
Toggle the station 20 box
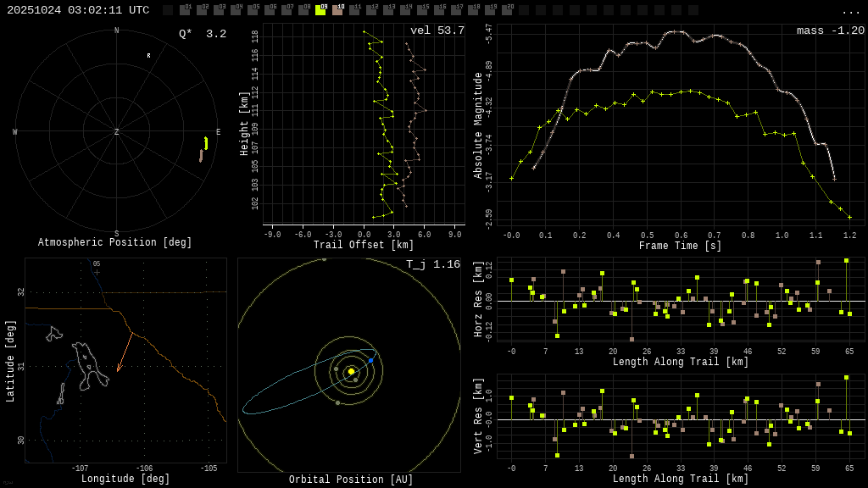click(507, 10)
